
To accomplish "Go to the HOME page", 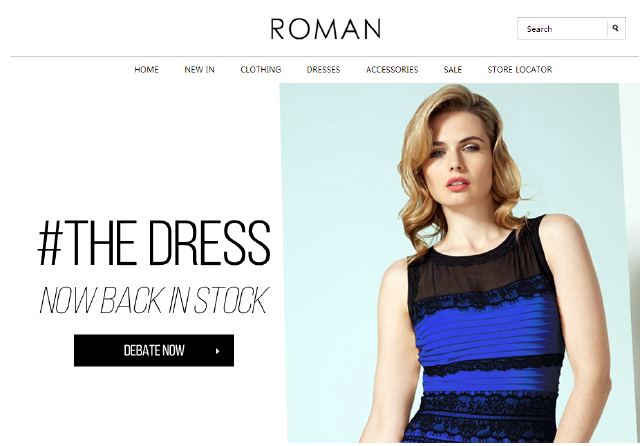I will pyautogui.click(x=146, y=69).
